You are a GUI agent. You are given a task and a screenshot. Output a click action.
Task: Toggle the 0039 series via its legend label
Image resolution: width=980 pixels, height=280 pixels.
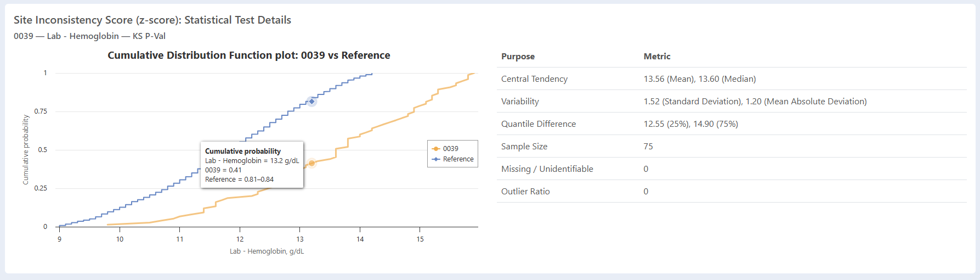tap(450, 149)
